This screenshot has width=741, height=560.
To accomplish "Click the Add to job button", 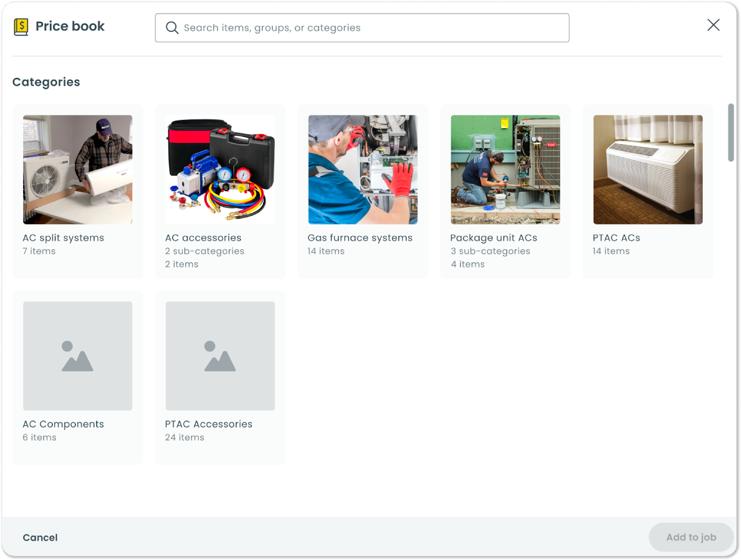I will (x=691, y=537).
